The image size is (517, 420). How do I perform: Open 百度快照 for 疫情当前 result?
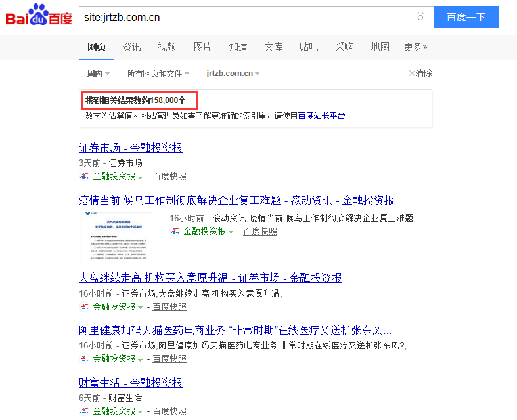pyautogui.click(x=260, y=231)
